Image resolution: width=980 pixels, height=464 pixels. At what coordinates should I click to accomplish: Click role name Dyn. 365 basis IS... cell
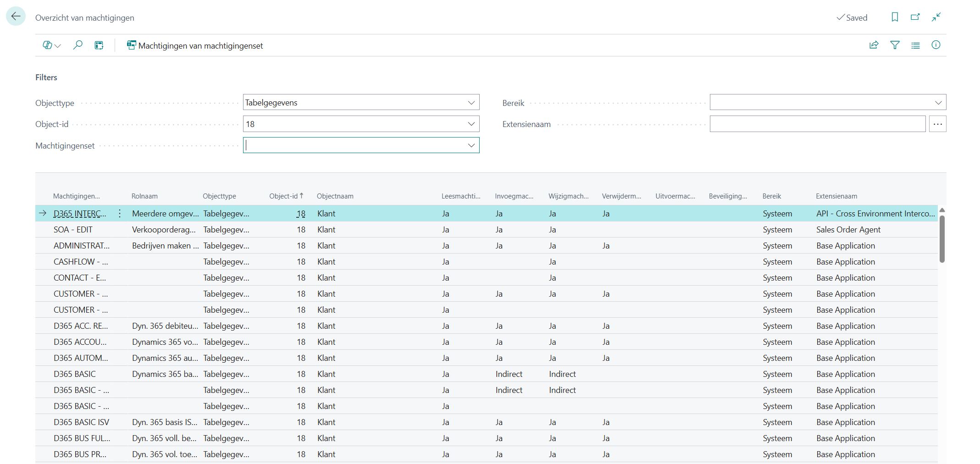point(165,422)
